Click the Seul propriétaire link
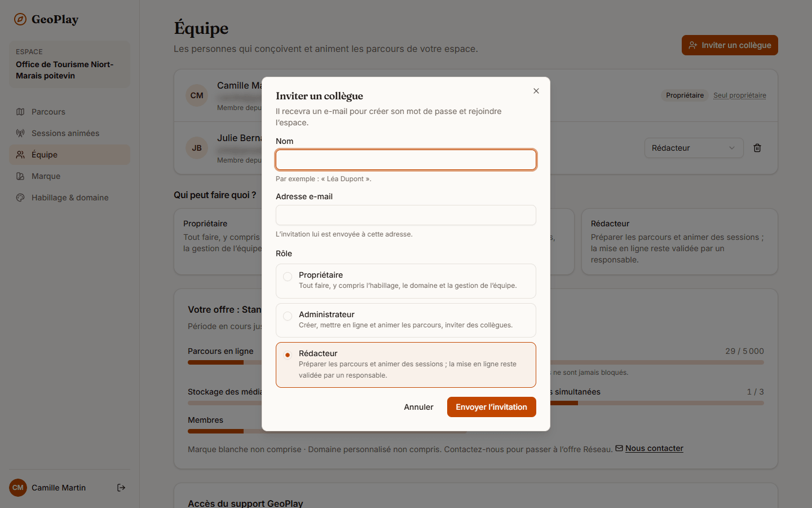Viewport: 812px width, 508px height. pyautogui.click(x=740, y=95)
